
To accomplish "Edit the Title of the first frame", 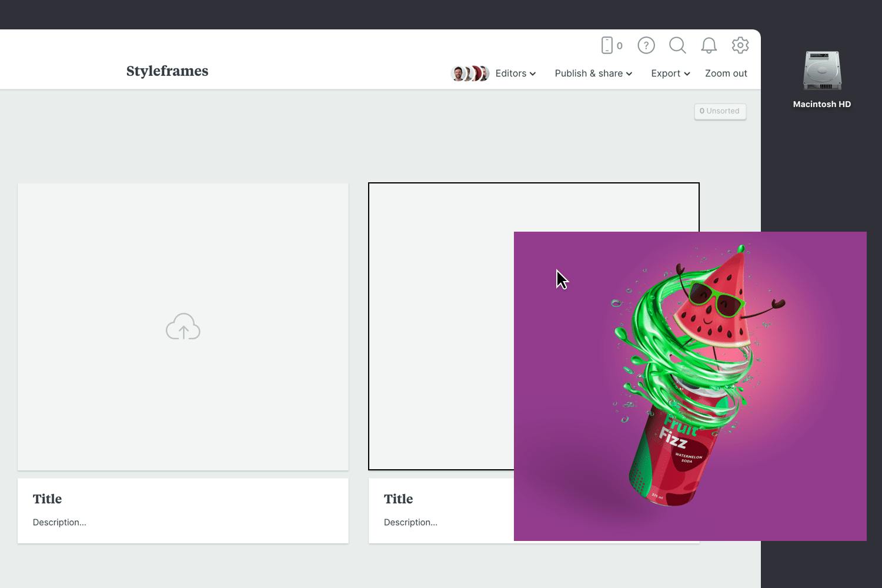I will tap(47, 499).
